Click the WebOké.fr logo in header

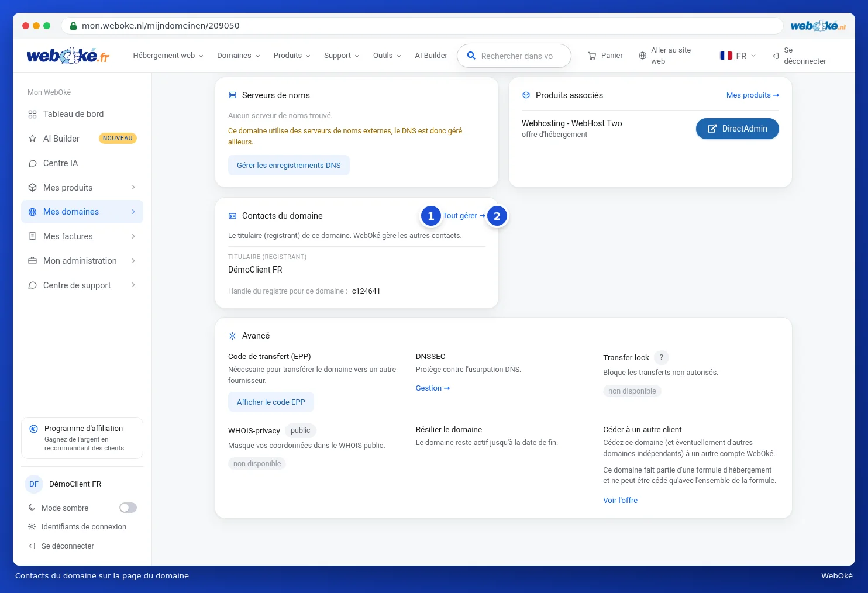point(68,56)
